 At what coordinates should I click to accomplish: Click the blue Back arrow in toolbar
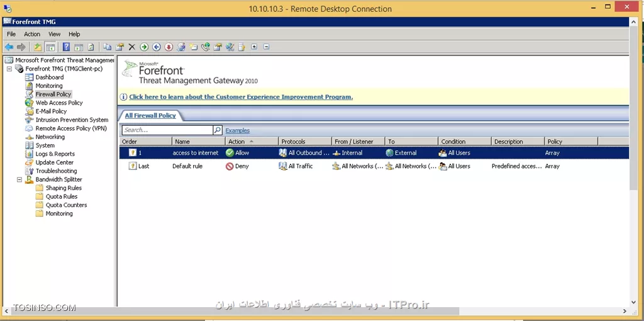[x=9, y=47]
